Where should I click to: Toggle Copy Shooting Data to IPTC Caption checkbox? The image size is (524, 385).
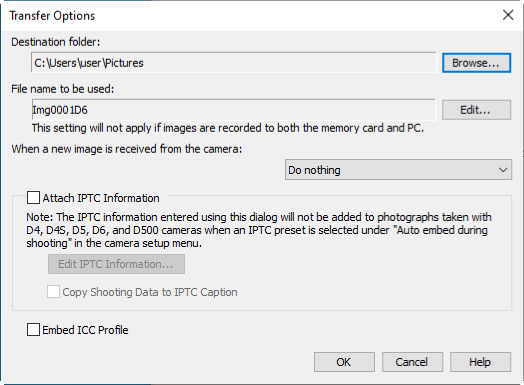point(53,292)
